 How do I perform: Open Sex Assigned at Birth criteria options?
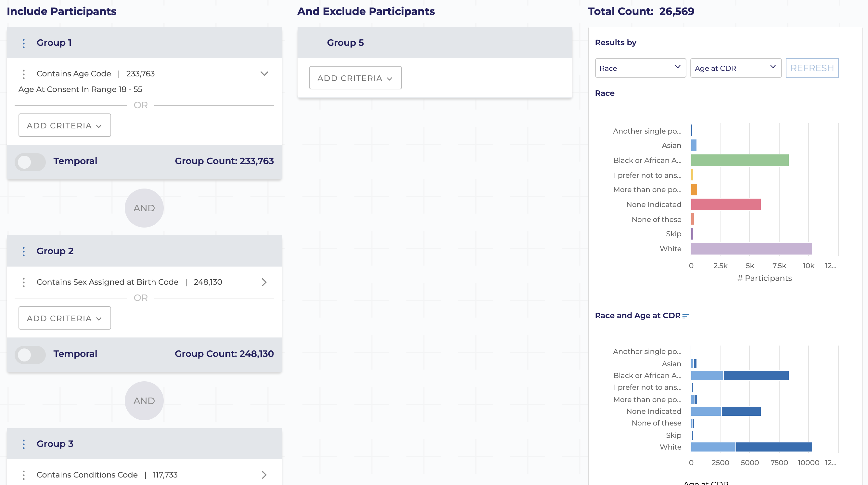(x=24, y=282)
